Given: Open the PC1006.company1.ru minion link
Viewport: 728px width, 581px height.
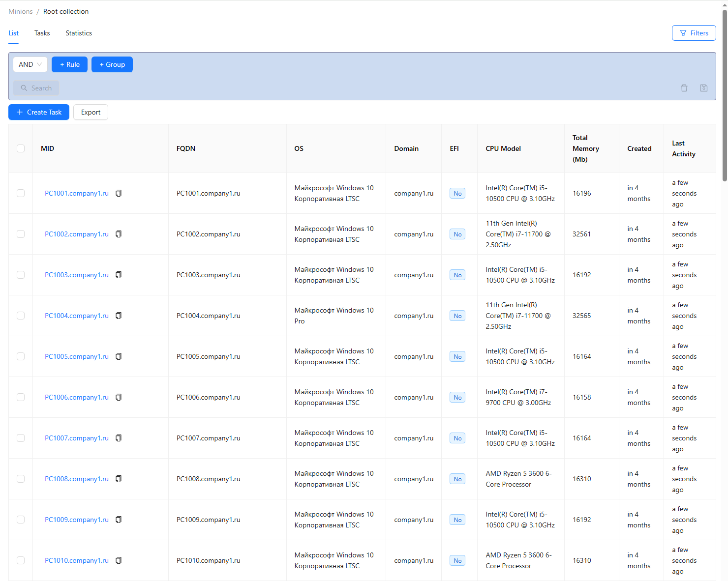Looking at the screenshot, I should pyautogui.click(x=77, y=397).
